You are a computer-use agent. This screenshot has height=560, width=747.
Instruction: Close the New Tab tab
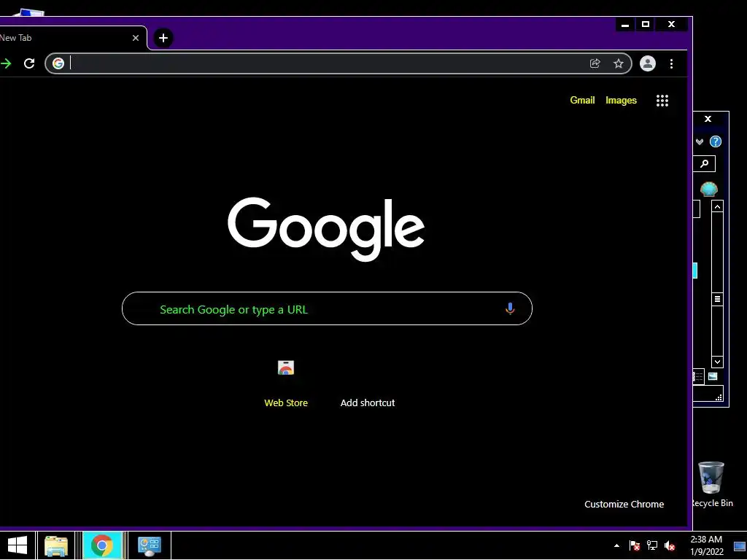pos(136,38)
